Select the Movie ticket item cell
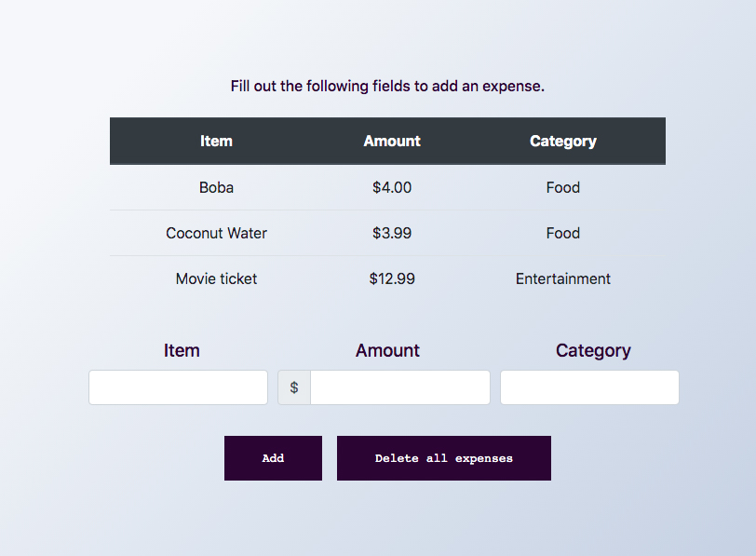This screenshot has width=756, height=556. [216, 278]
